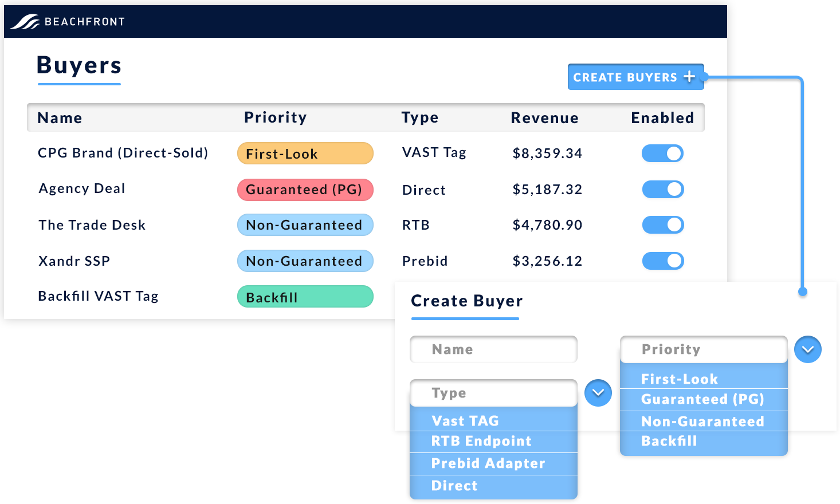This screenshot has width=840, height=504.
Task: Expand the Priority dropdown chevron
Action: tap(808, 349)
